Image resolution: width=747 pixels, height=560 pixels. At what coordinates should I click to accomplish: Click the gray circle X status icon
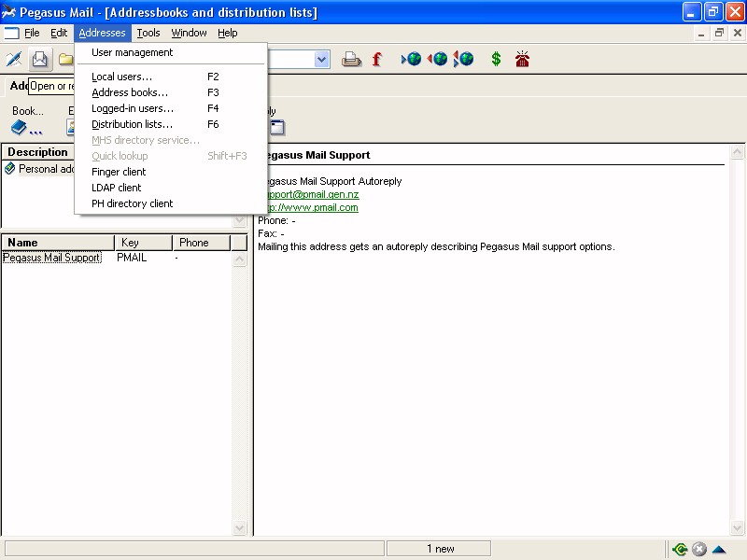[x=699, y=549]
